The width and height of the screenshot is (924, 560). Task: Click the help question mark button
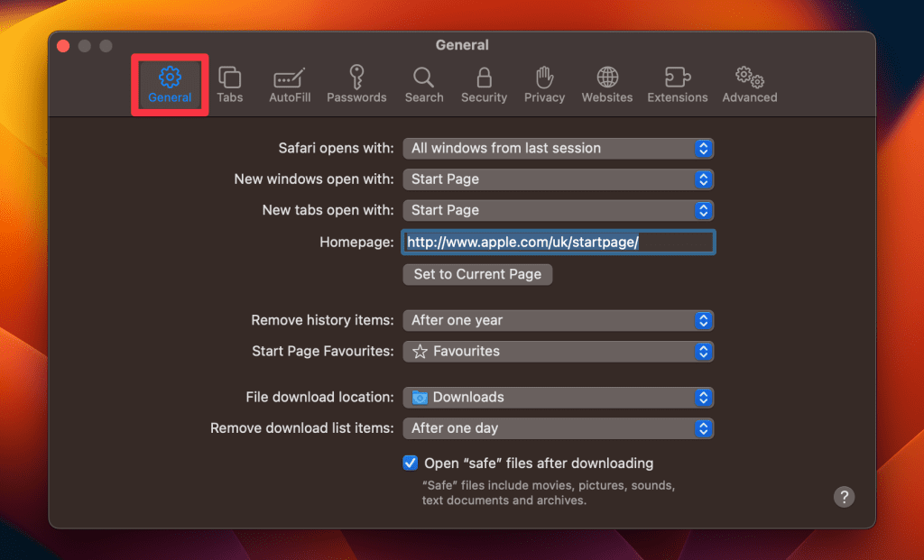(844, 496)
